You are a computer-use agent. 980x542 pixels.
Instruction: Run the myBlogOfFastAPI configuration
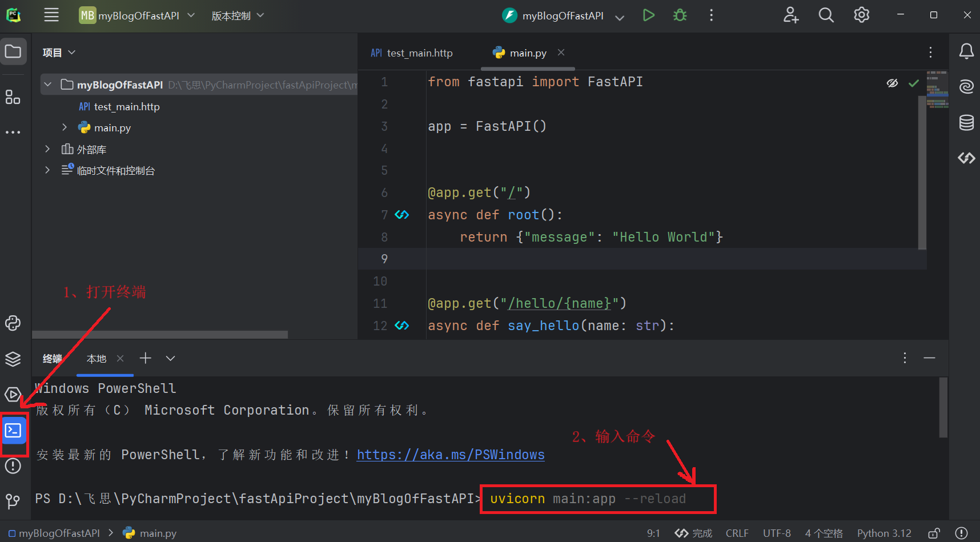[648, 15]
